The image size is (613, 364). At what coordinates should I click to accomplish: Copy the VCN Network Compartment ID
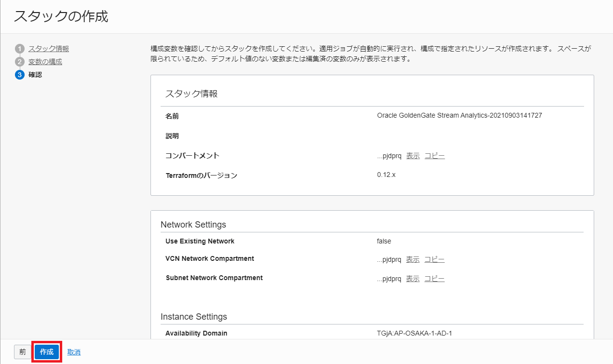point(435,259)
